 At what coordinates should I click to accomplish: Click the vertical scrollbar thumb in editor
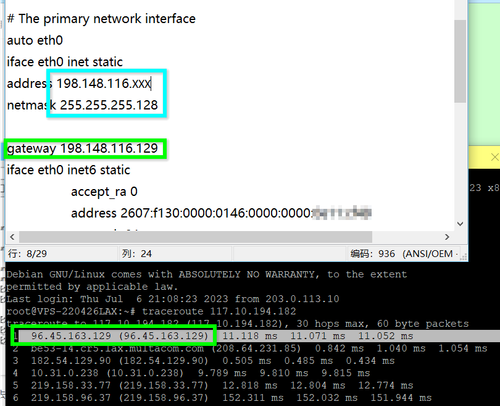[460, 61]
